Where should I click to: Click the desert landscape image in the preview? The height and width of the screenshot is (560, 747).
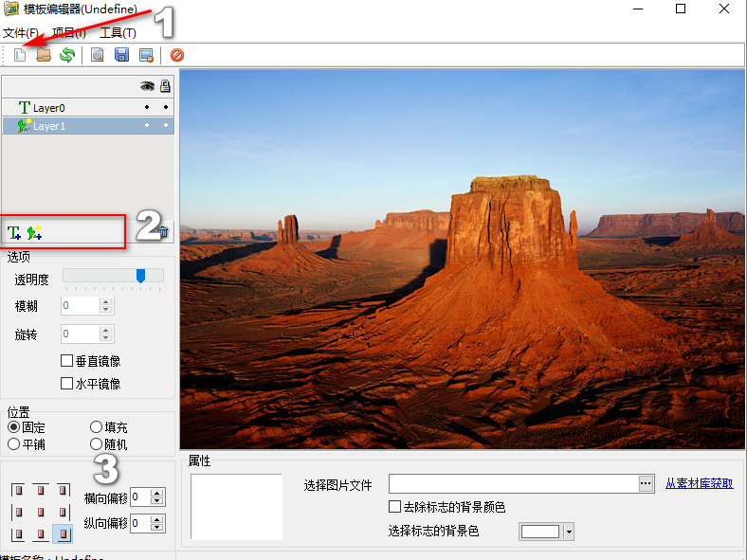462,260
